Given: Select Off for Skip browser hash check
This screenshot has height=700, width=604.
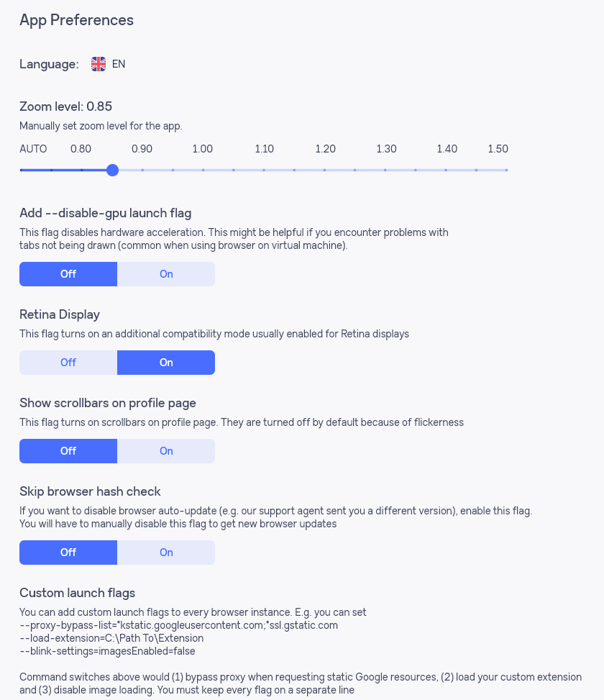Looking at the screenshot, I should point(68,553).
